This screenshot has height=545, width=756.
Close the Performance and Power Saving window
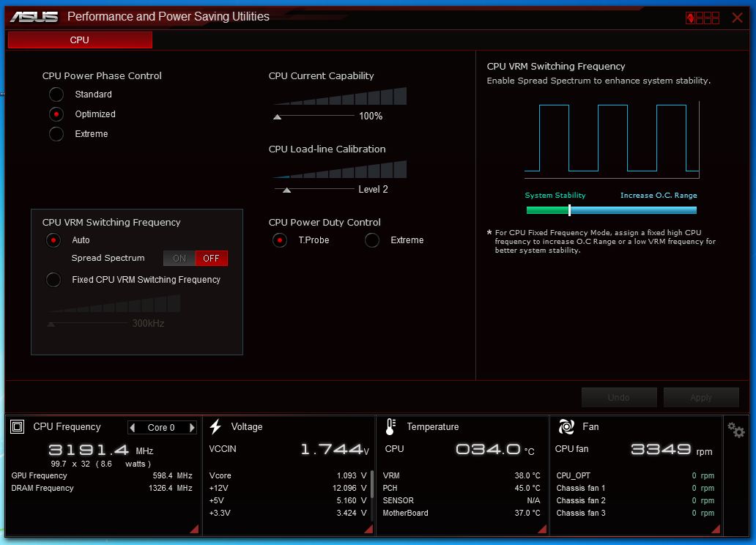pos(737,18)
